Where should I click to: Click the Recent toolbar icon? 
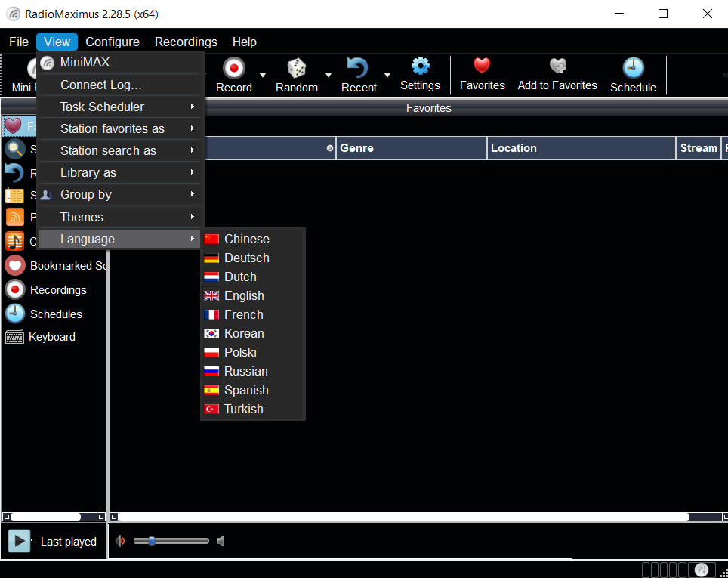[358, 68]
